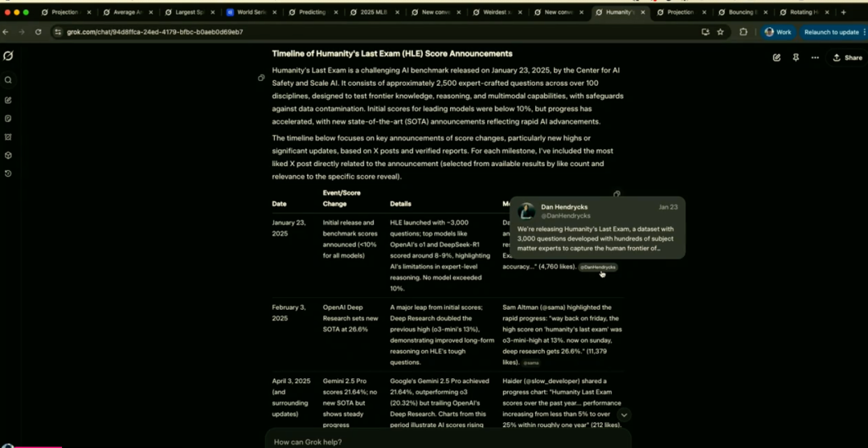Start a new chat from sidebar compose icon

8,100
